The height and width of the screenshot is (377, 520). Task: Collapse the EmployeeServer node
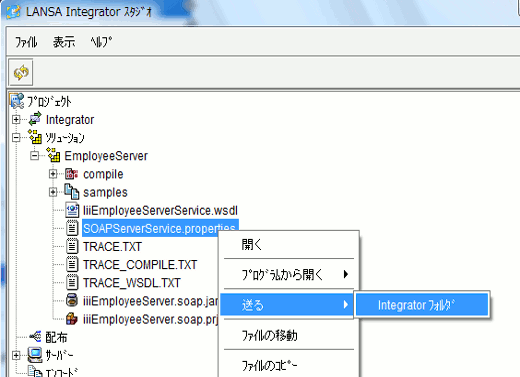[34, 155]
